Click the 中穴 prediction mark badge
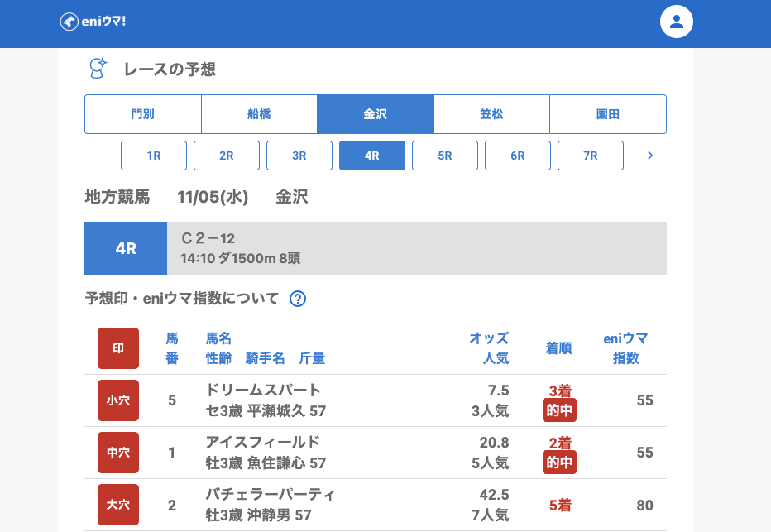Viewport: 771px width, 532px height. pos(118,453)
